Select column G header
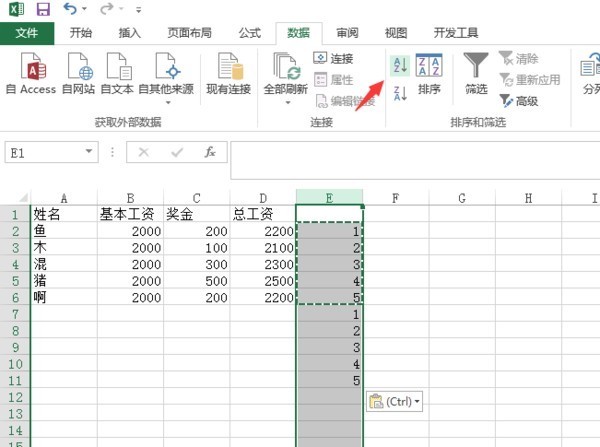This screenshot has height=447, width=600. click(x=462, y=198)
